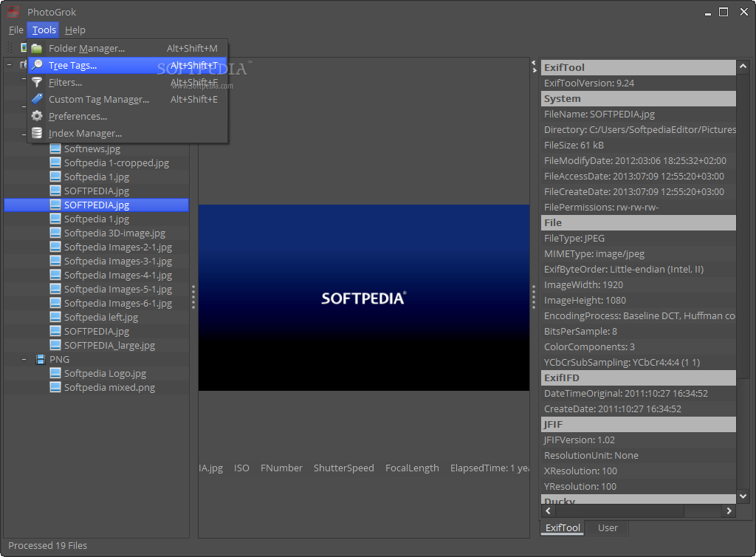Click the ExifTool section header
The image size is (756, 557).
639,67
